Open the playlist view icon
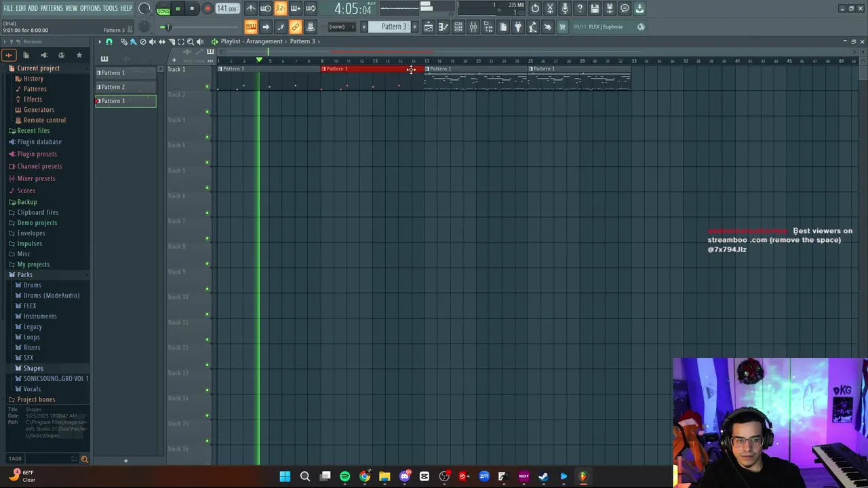Screen dimensions: 868x488 coord(429,27)
